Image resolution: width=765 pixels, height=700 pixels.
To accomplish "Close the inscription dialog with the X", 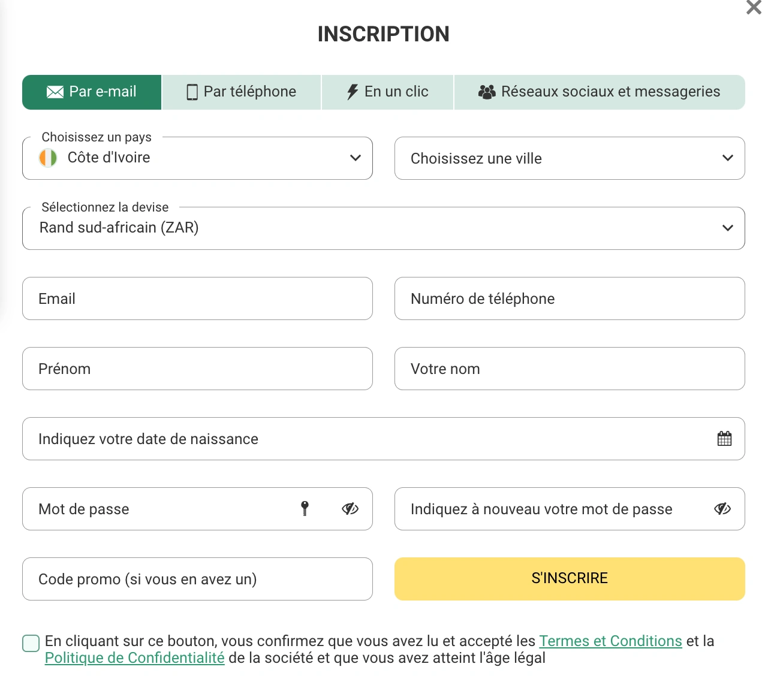I will click(x=754, y=7).
